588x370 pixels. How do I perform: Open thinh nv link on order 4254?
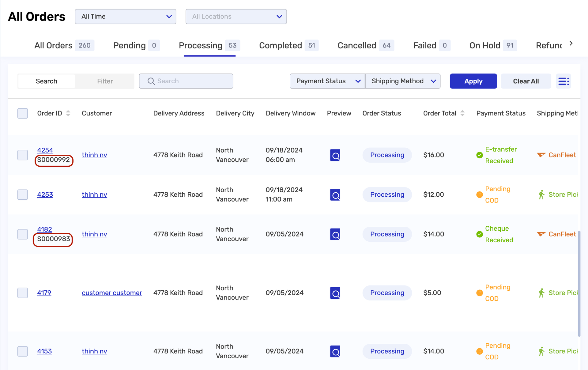click(94, 155)
